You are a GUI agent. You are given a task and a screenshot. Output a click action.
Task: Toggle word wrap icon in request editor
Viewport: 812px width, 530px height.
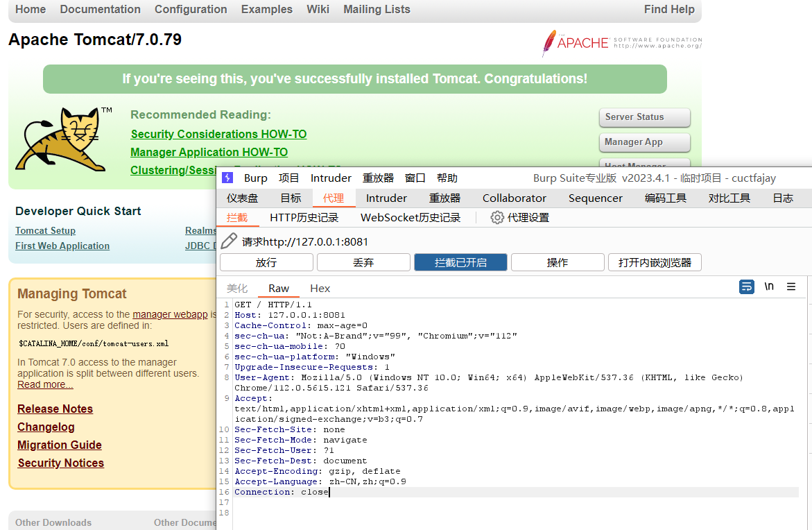pyautogui.click(x=747, y=287)
